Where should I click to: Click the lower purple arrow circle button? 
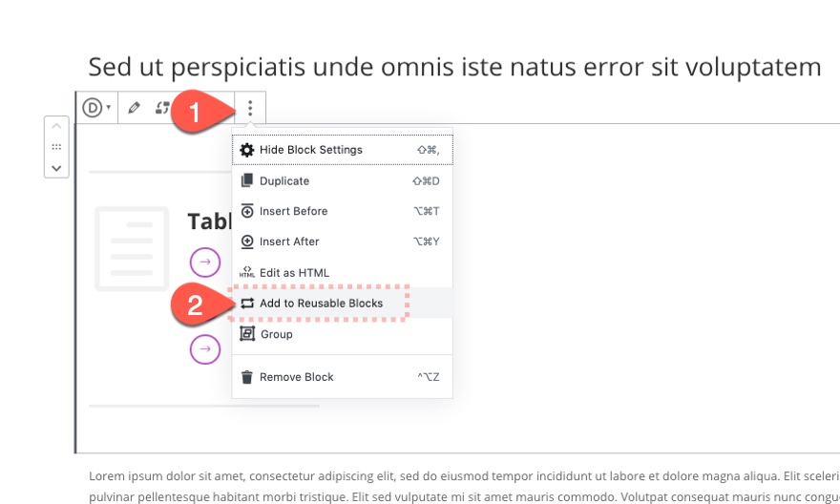pyautogui.click(x=205, y=348)
